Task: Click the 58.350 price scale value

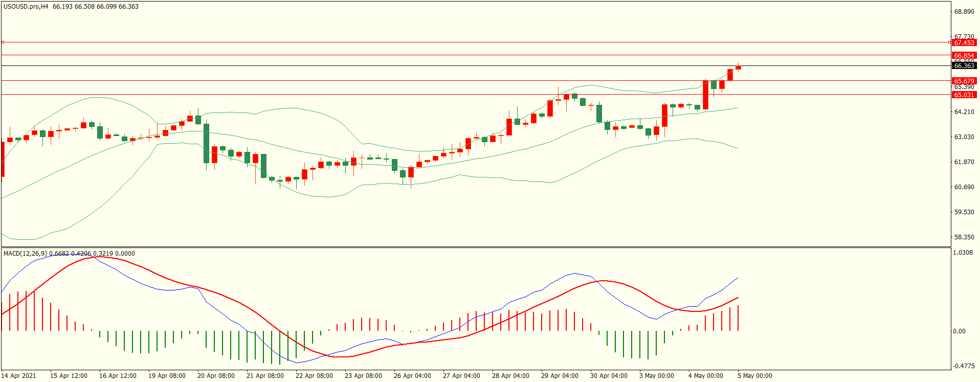Action: pyautogui.click(x=964, y=237)
